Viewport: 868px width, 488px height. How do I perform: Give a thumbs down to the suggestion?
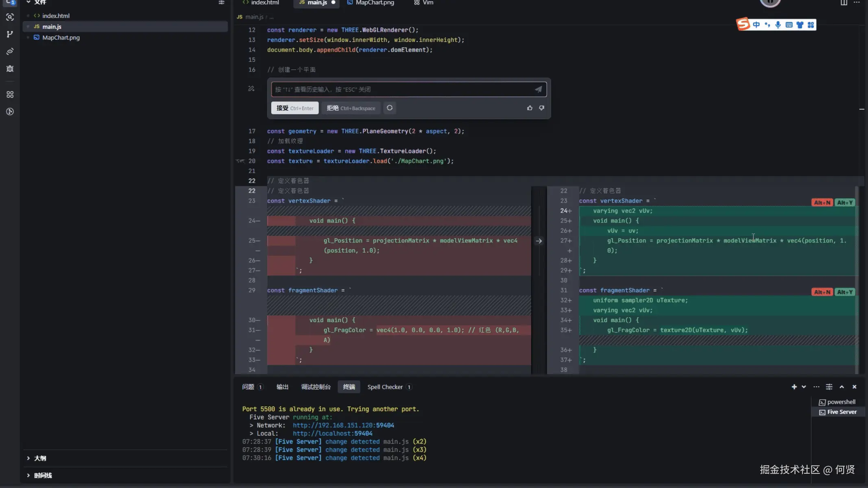[541, 108]
